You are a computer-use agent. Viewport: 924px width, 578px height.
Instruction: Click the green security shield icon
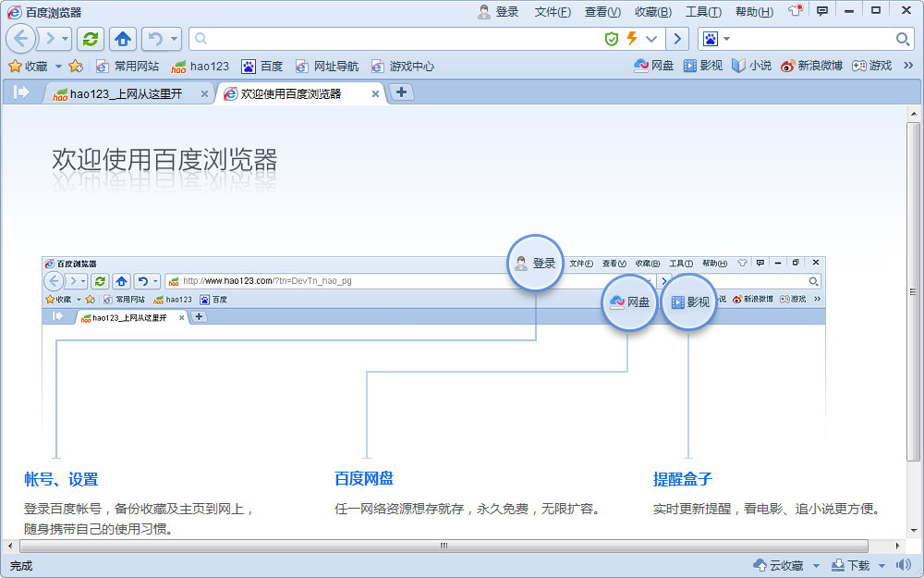[612, 39]
